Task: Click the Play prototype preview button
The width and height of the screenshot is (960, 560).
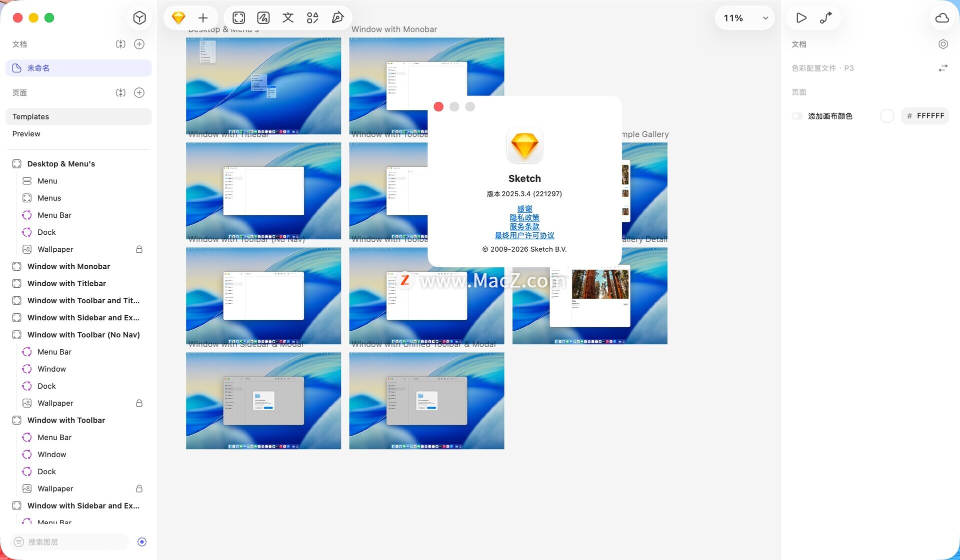Action: click(801, 18)
